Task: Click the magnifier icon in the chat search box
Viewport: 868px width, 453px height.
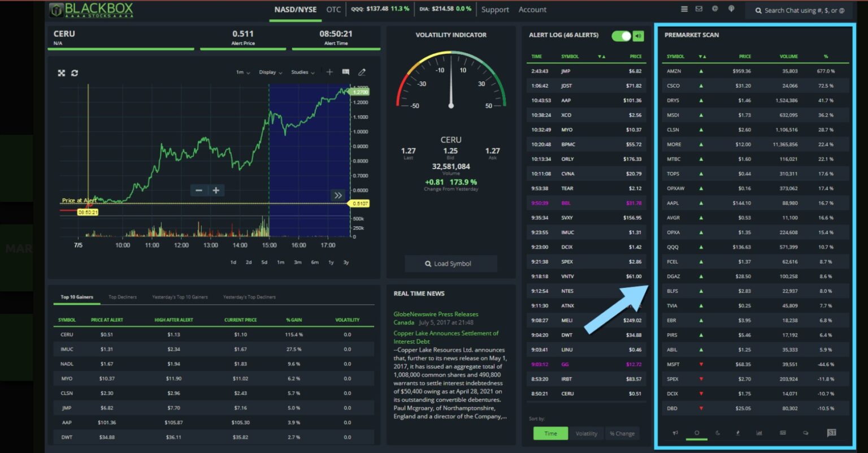Action: (758, 10)
